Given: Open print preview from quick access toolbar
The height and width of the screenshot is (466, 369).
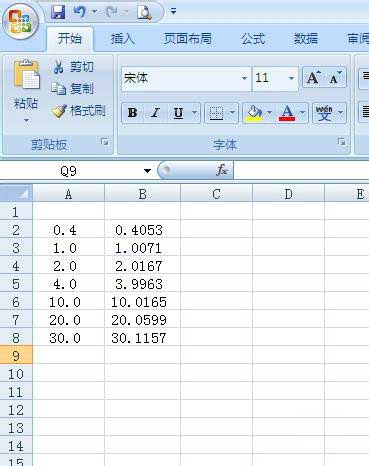Looking at the screenshot, I should 145,12.
